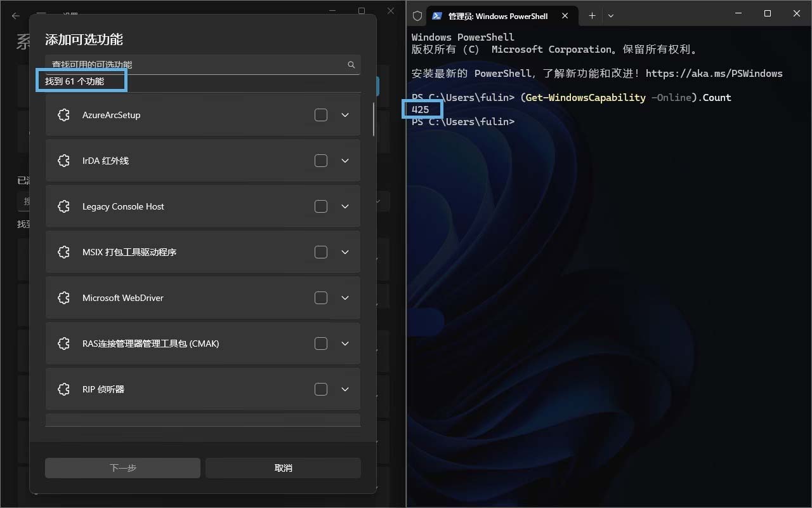The width and height of the screenshot is (812, 508).
Task: Click the PowerShell icon on the terminal tab
Action: click(x=437, y=16)
